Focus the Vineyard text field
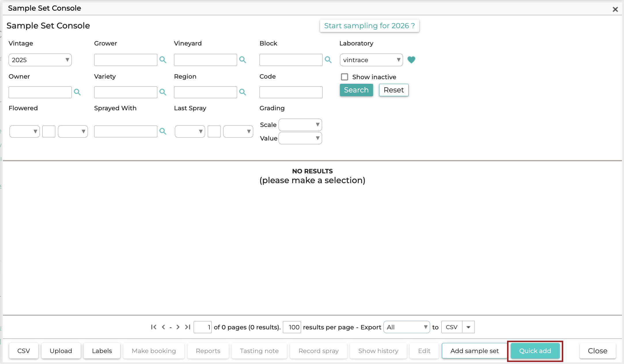Viewport: 624px width, 364px height. coord(205,60)
